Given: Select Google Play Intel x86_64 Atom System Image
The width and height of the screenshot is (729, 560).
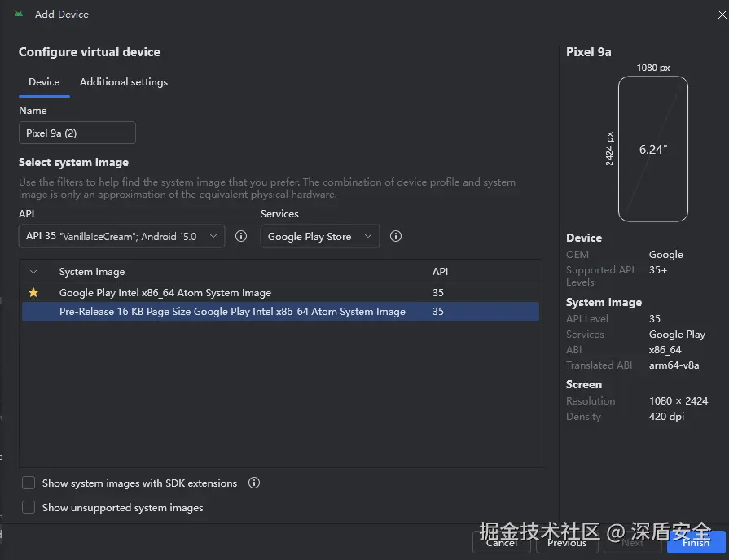Looking at the screenshot, I should 165,292.
